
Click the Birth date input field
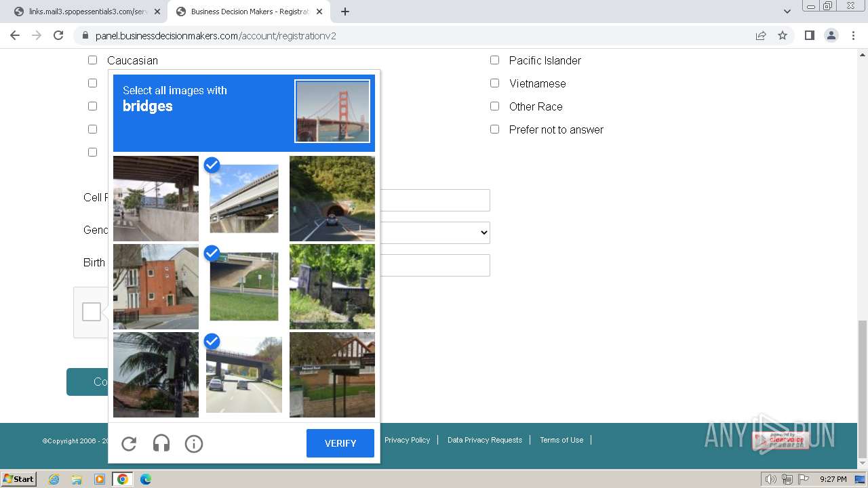(x=434, y=265)
